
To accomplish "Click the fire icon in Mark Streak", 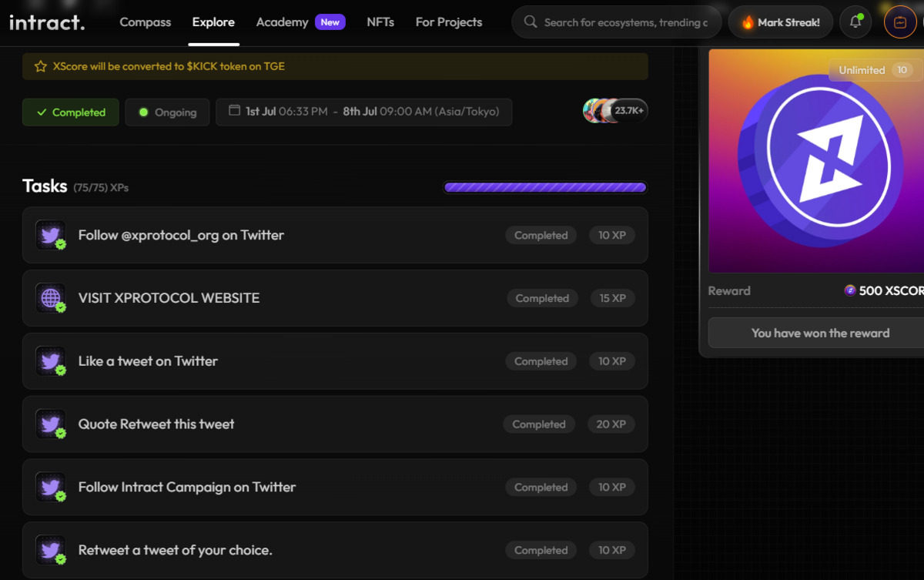I will [x=748, y=22].
